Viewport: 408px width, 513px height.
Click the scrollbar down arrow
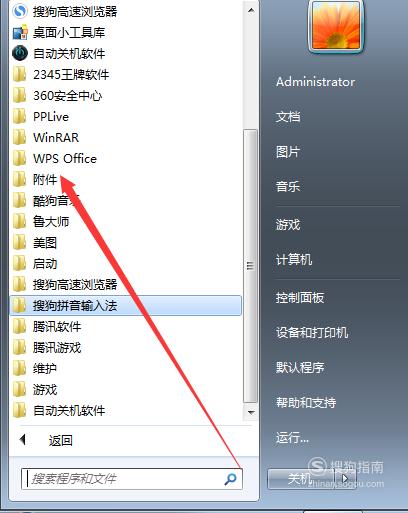[x=251, y=412]
